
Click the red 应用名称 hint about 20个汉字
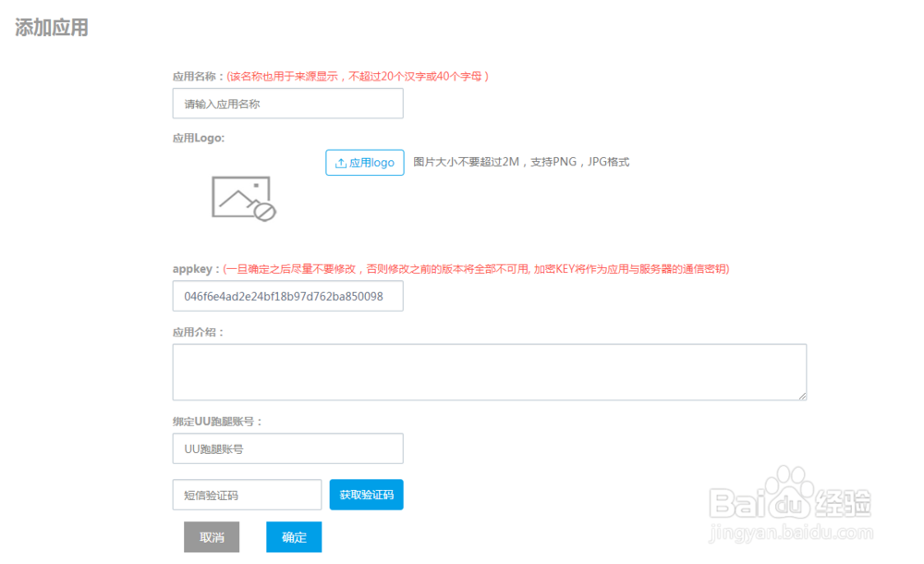[x=358, y=76]
